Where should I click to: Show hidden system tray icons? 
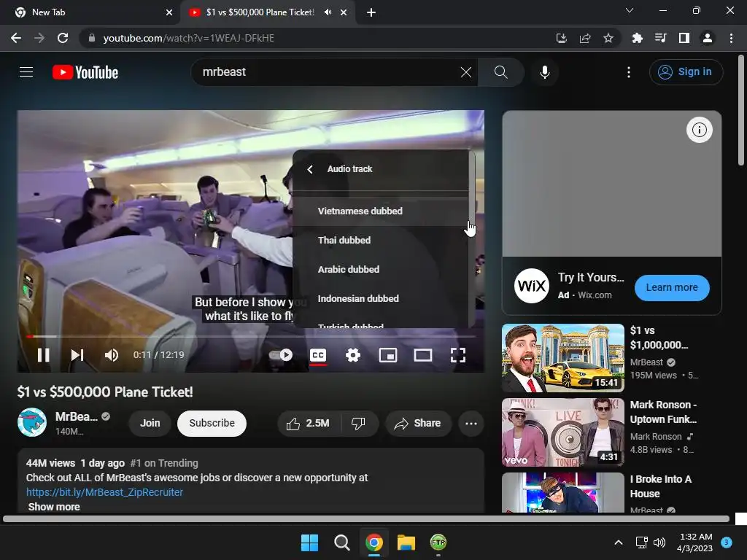619,542
